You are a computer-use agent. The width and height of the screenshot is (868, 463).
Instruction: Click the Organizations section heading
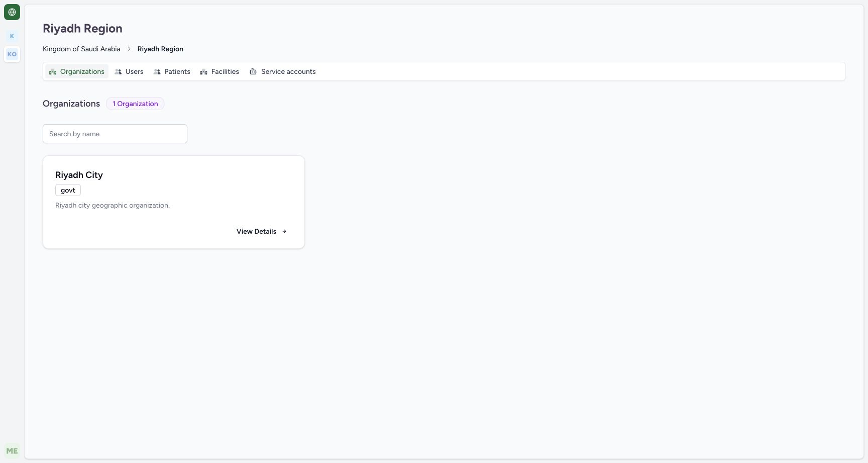coord(71,104)
